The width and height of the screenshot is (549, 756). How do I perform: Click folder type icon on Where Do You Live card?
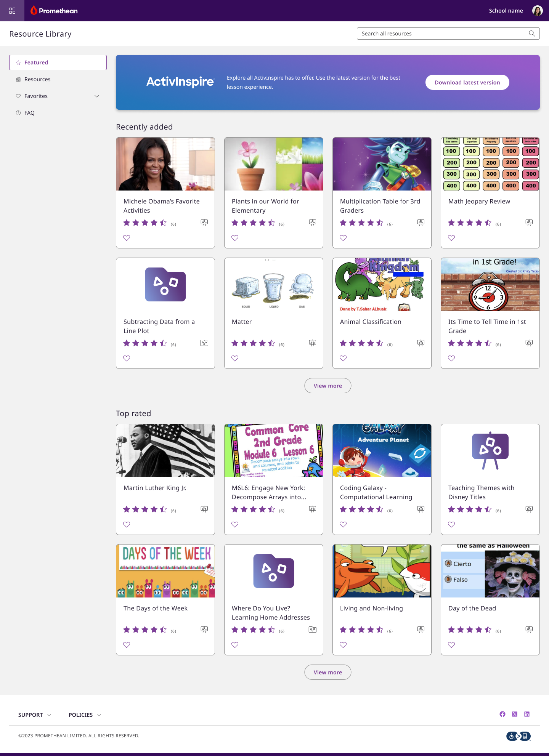tap(313, 629)
